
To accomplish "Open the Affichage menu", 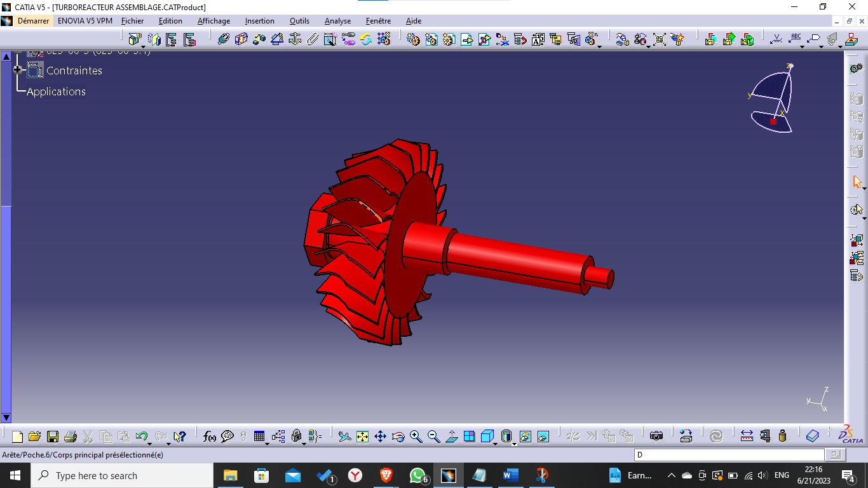I will pos(214,21).
